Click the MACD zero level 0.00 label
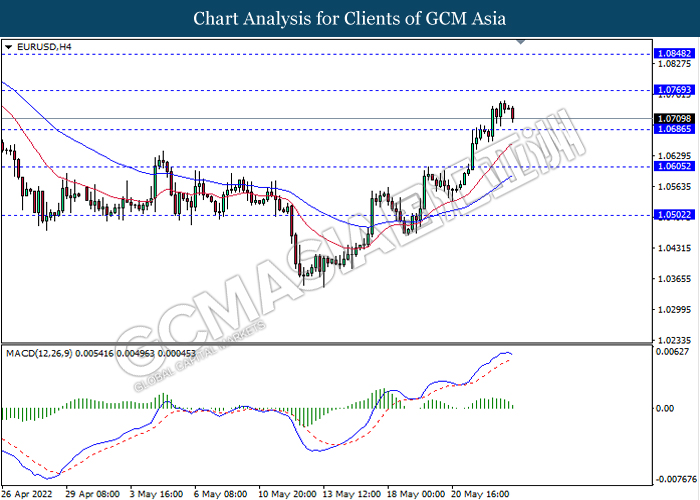Screen dimensions: 700x500 (x=666, y=408)
